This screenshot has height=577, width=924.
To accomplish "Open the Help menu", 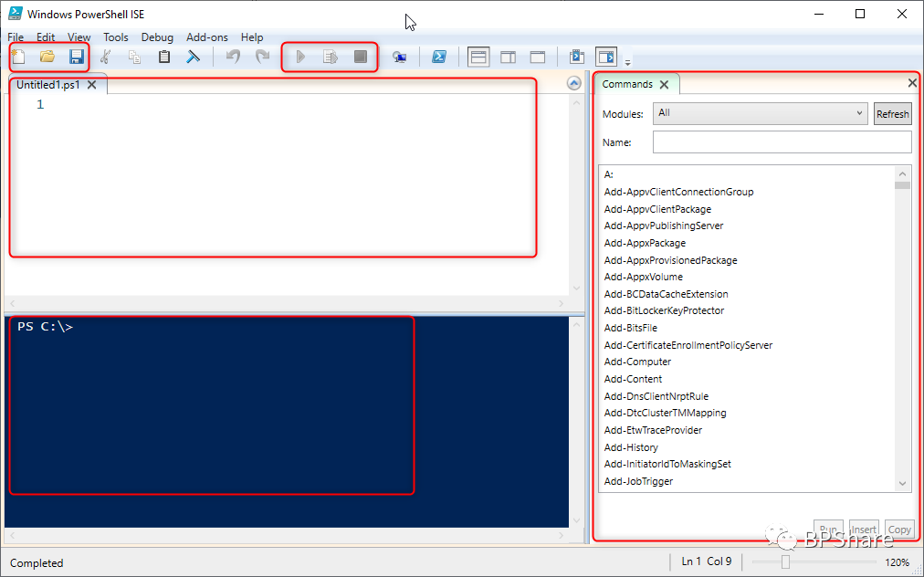I will pyautogui.click(x=252, y=37).
